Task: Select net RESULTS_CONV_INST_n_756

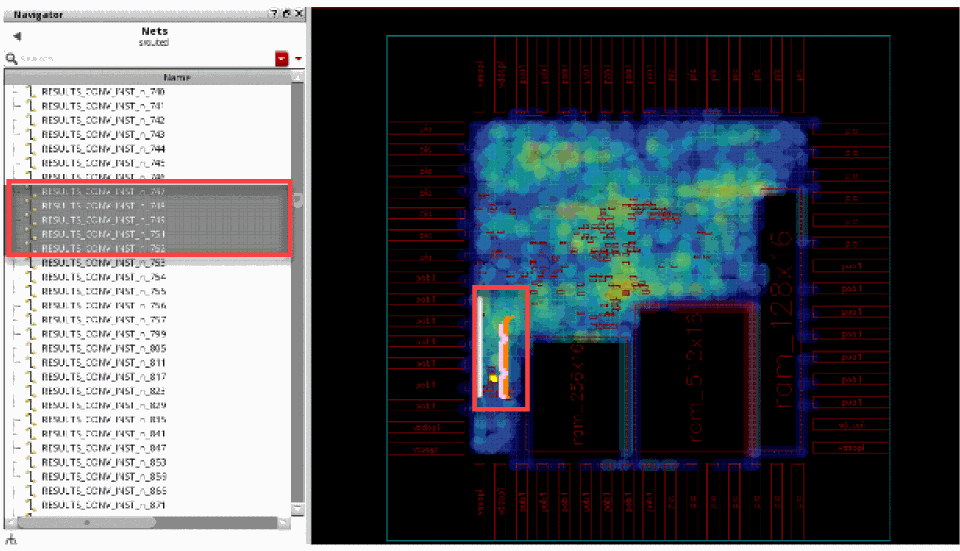Action: [x=103, y=305]
